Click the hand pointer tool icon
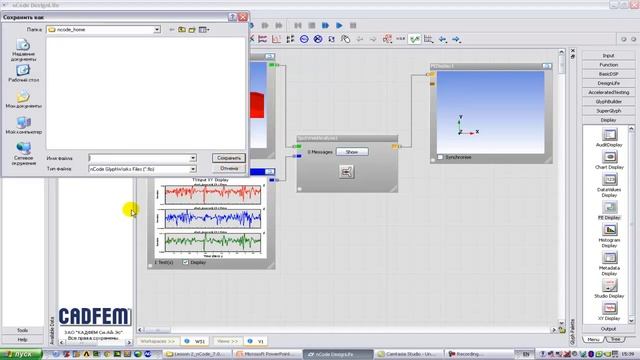 tap(345, 39)
